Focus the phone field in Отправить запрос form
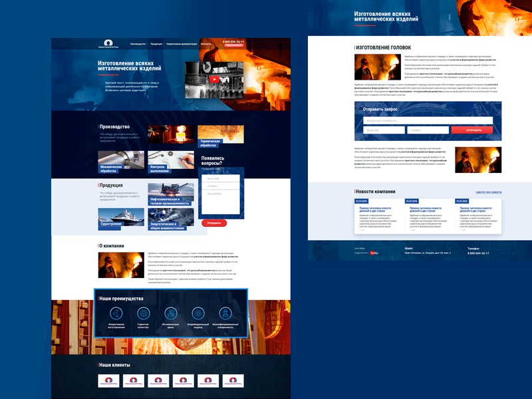The height and width of the screenshot is (399, 532). [428, 130]
